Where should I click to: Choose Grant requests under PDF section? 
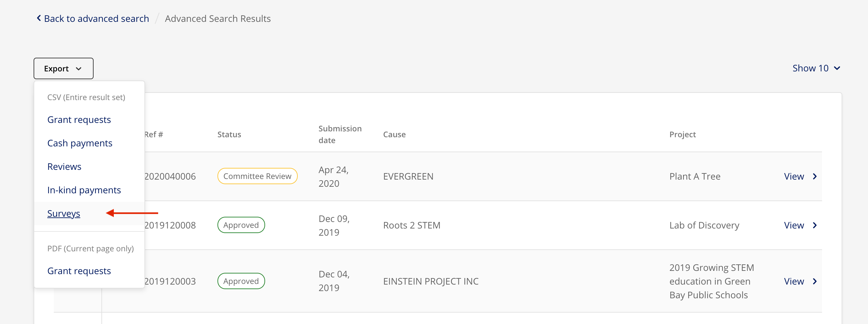pyautogui.click(x=79, y=271)
